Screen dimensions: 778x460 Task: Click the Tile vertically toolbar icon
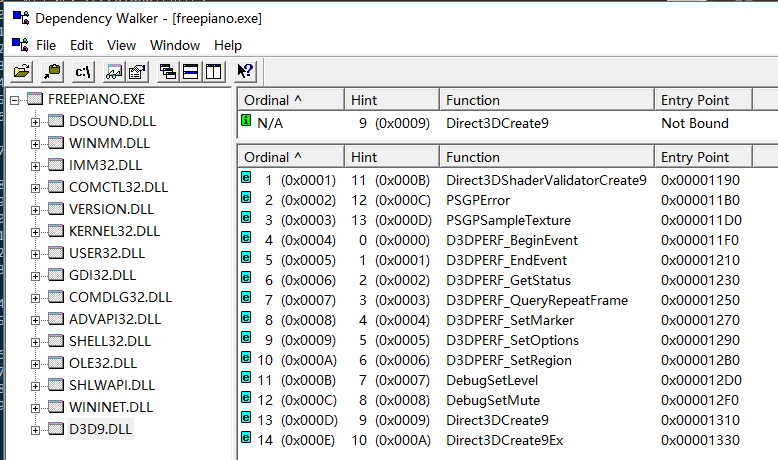pos(214,71)
